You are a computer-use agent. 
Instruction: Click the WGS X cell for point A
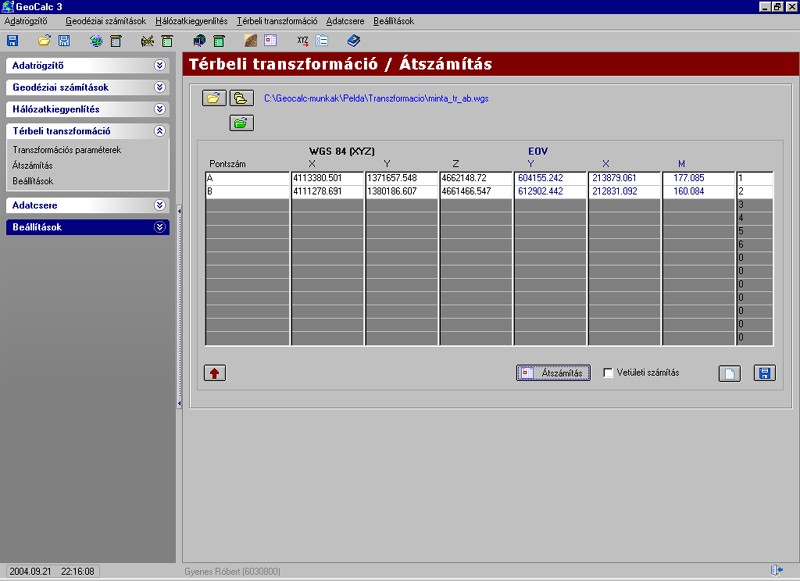pos(327,178)
